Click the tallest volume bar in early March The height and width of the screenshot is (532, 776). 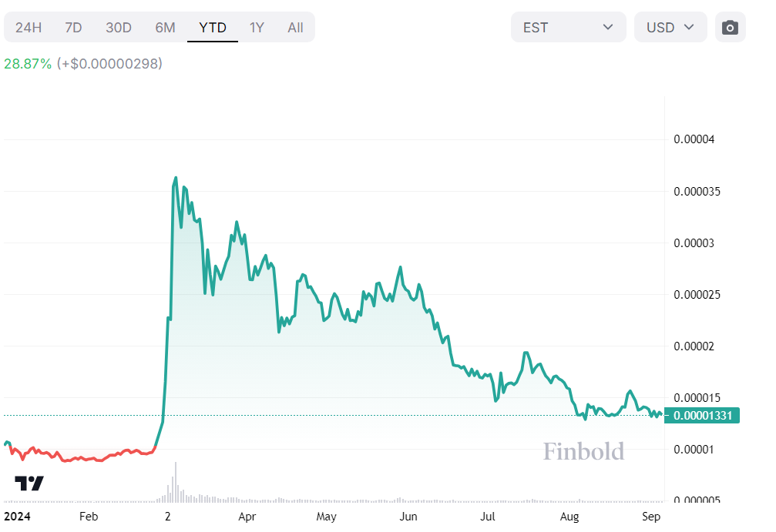176,482
